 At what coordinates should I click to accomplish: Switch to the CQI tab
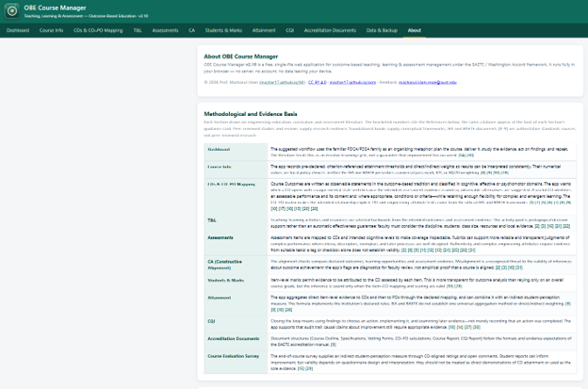(290, 30)
